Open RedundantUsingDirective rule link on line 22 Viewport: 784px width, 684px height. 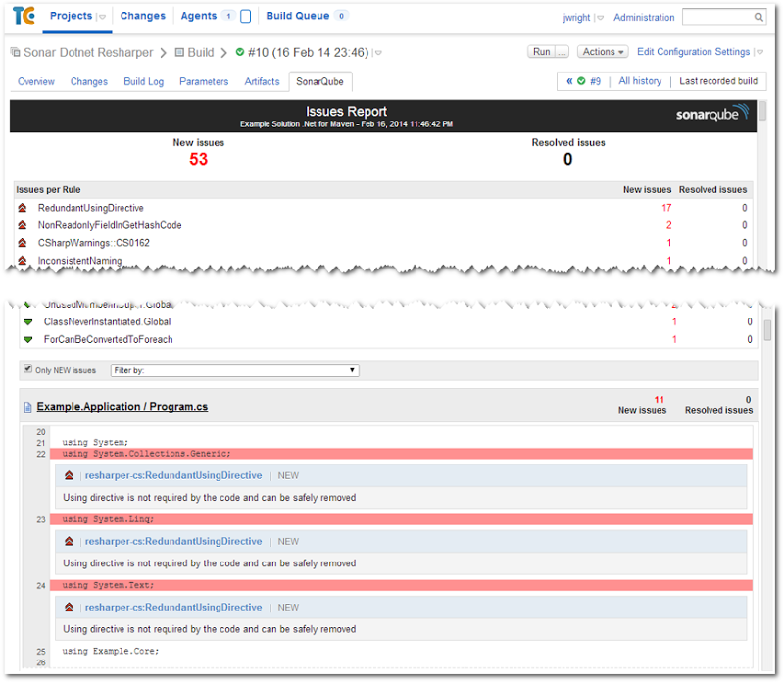pos(173,475)
